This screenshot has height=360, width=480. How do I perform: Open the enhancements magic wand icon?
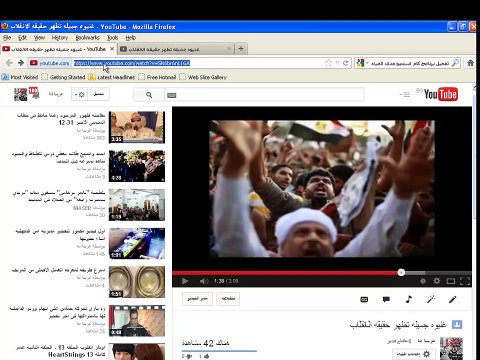click(x=431, y=299)
